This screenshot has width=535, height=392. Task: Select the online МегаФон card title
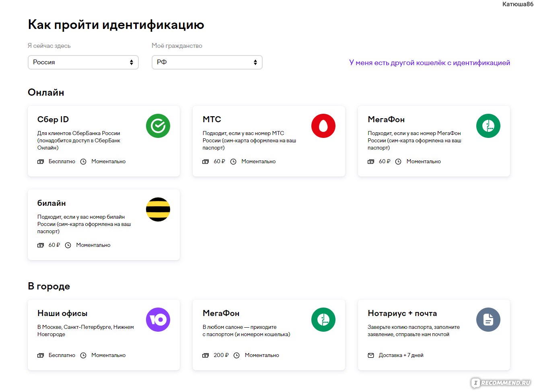[386, 119]
